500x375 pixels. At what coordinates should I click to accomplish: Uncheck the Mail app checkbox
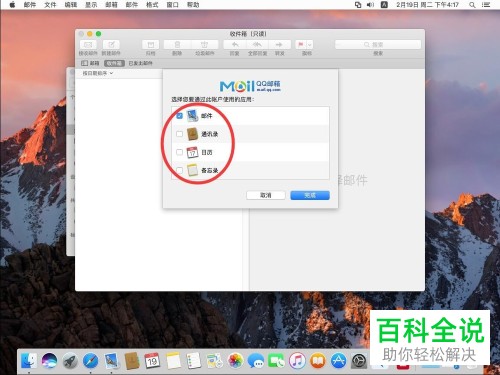pyautogui.click(x=179, y=116)
